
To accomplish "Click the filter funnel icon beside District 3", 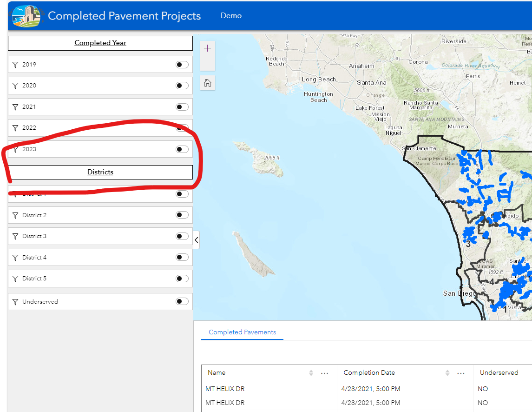I will tap(16, 236).
